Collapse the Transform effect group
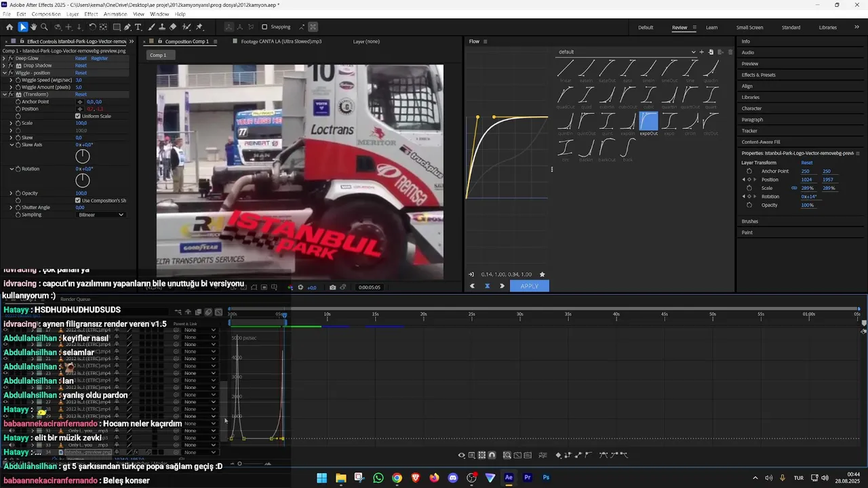Viewport: 868px width, 488px height. pyautogui.click(x=4, y=94)
